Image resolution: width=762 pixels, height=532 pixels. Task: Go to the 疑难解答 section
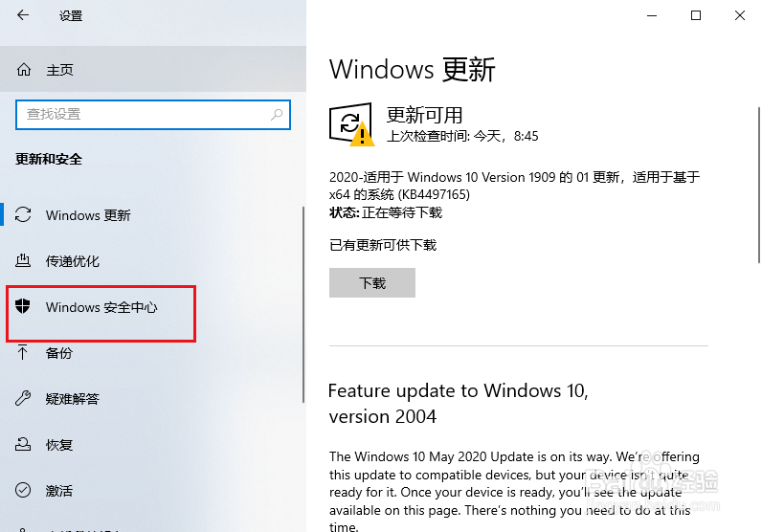[x=153, y=398]
